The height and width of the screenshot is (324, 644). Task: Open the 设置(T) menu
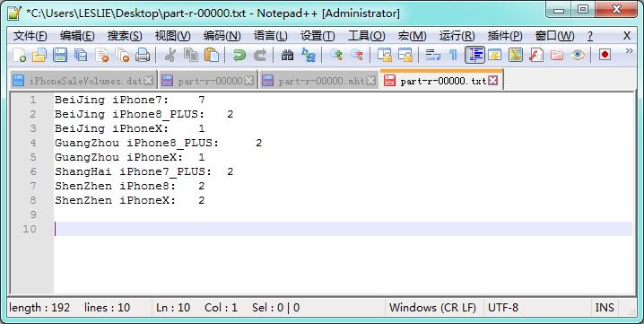[x=318, y=36]
